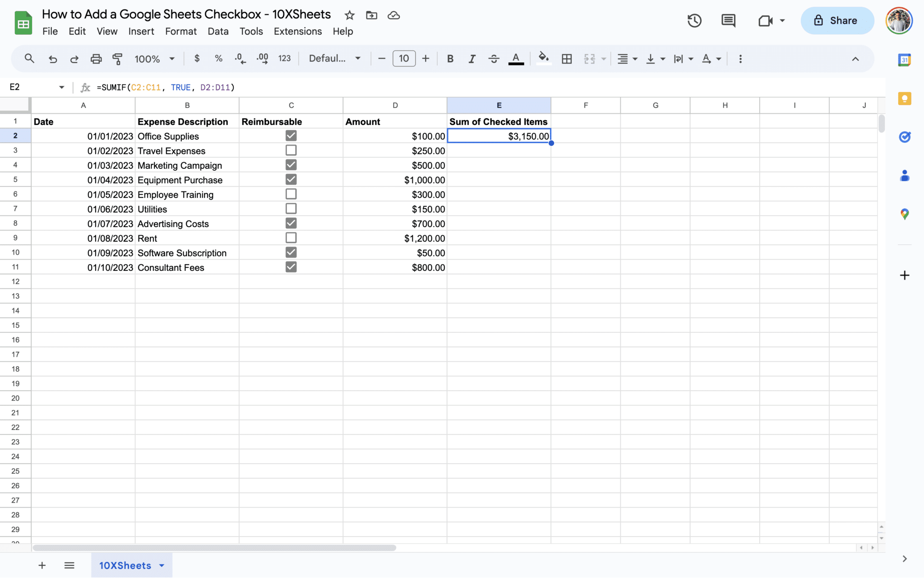
Task: Click the search menus magnifier icon
Action: [x=29, y=59]
